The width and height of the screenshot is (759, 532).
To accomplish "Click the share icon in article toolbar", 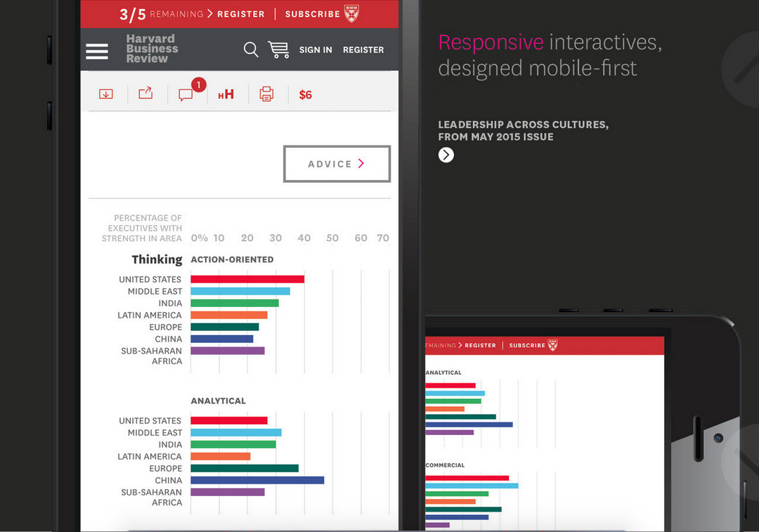I will click(x=145, y=93).
